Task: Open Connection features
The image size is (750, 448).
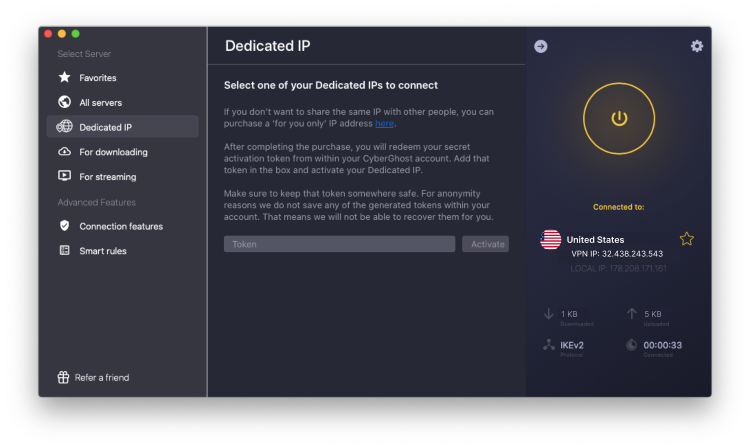Action: pyautogui.click(x=122, y=226)
